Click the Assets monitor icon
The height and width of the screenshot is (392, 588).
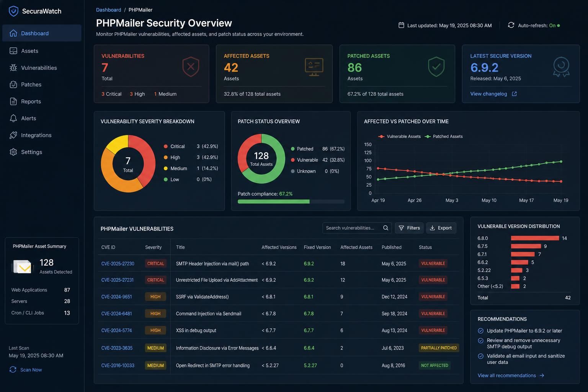tap(13, 51)
